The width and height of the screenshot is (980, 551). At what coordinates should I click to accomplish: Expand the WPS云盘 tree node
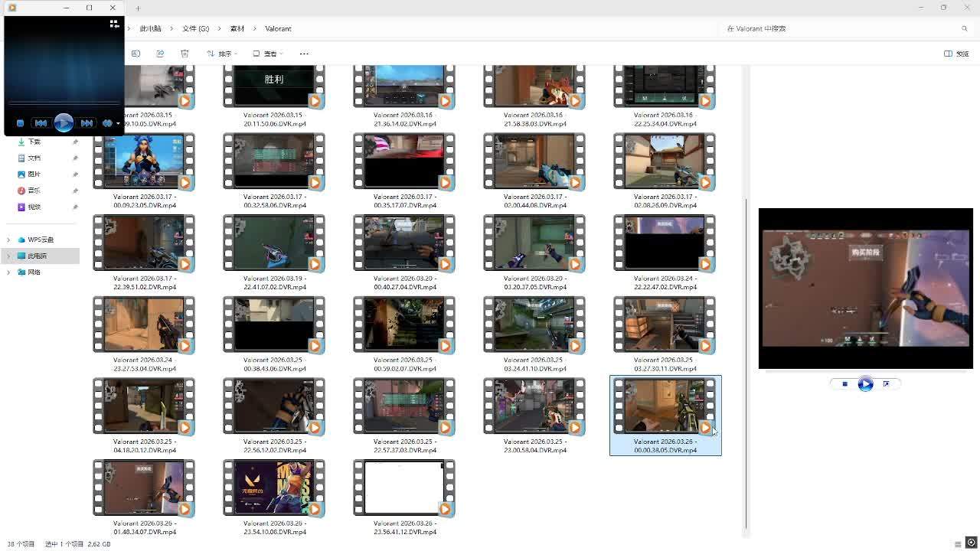click(8, 240)
